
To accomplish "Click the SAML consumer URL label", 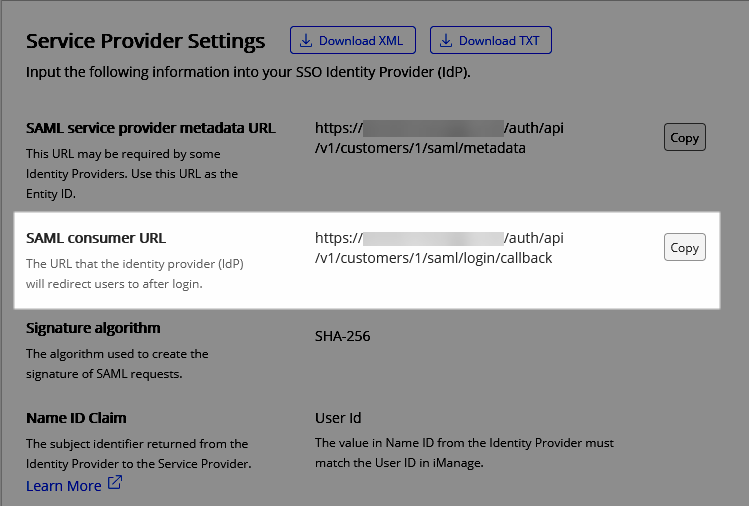I will click(96, 238).
